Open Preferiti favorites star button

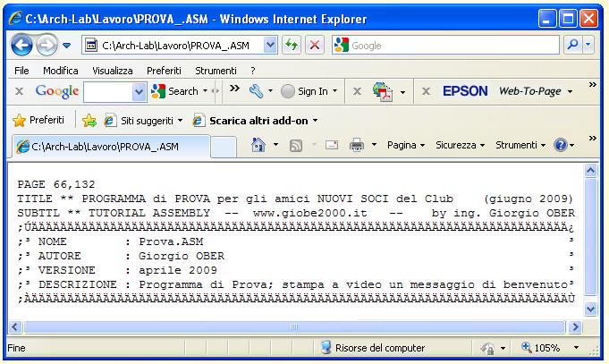(x=38, y=120)
